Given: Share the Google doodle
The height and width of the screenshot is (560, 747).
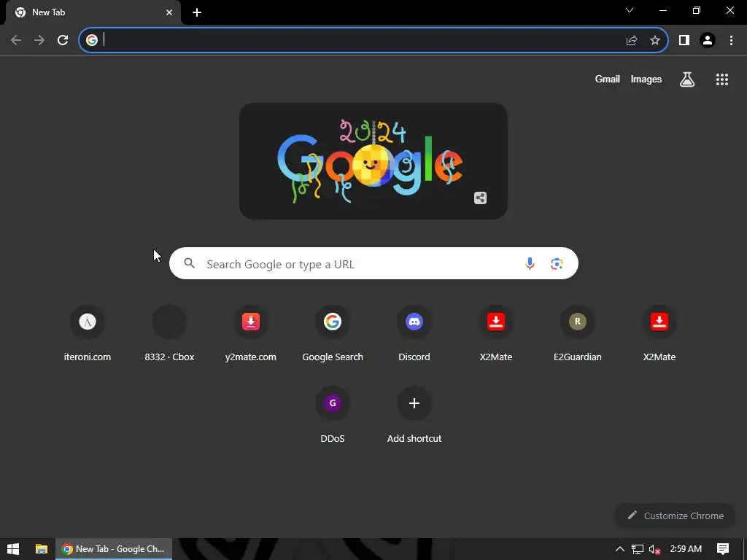Looking at the screenshot, I should 480,198.
